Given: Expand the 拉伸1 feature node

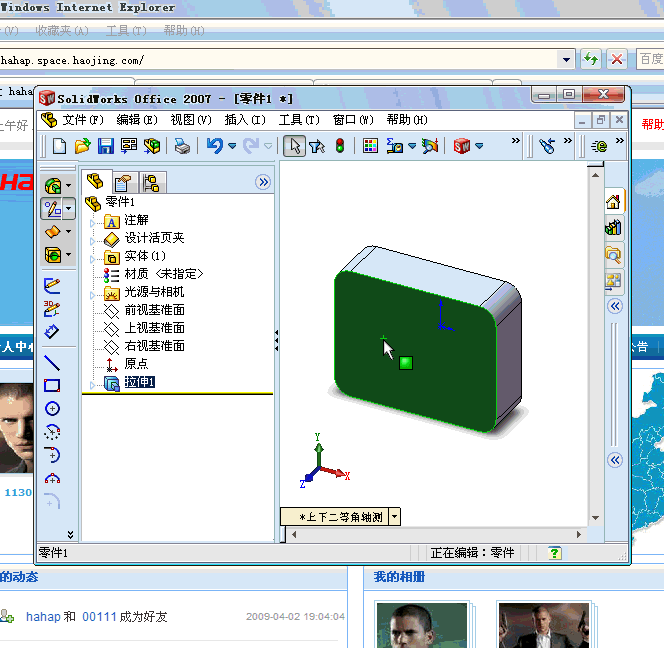Looking at the screenshot, I should tap(92, 385).
